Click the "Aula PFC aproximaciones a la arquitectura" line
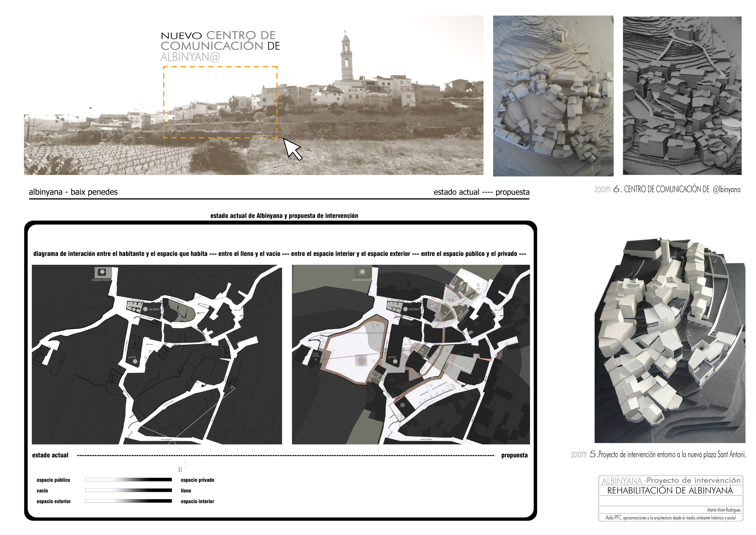The height and width of the screenshot is (535, 756). point(670,517)
